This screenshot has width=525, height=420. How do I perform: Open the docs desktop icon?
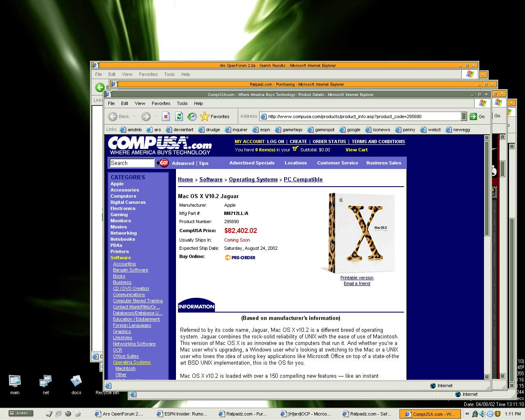tap(76, 384)
